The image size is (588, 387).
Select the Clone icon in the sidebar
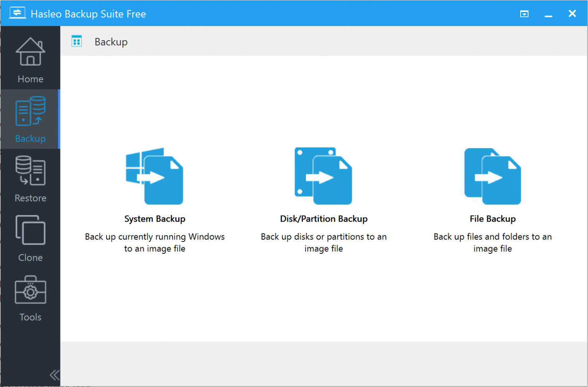[x=30, y=230]
